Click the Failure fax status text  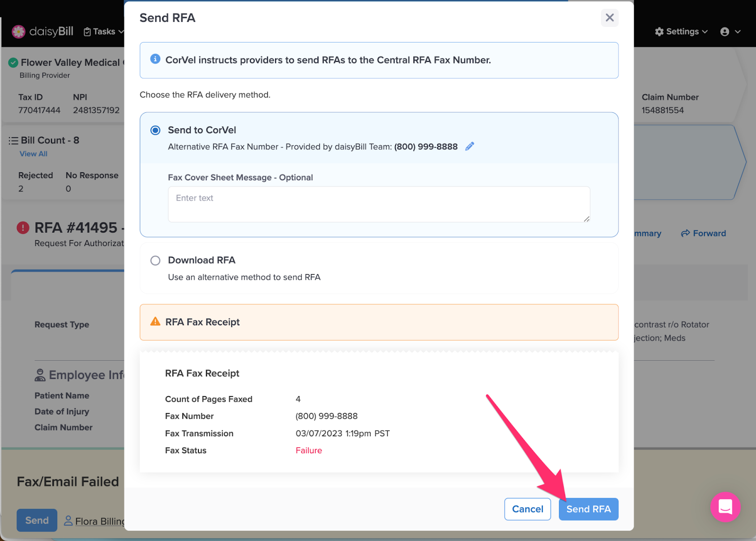tap(309, 450)
